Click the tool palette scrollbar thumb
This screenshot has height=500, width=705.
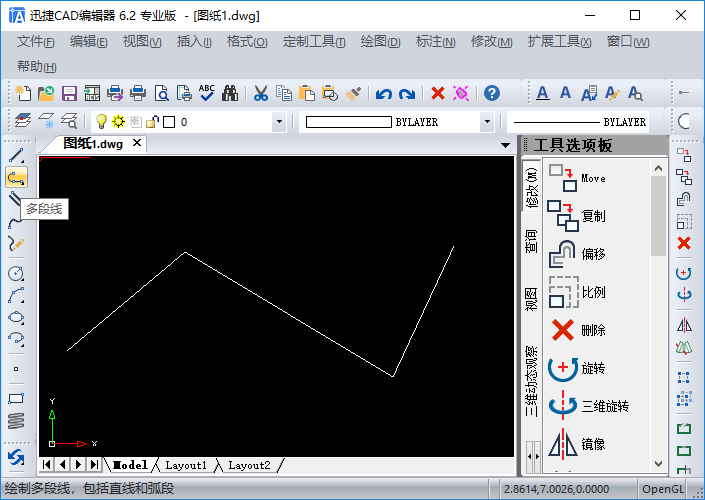(x=658, y=217)
